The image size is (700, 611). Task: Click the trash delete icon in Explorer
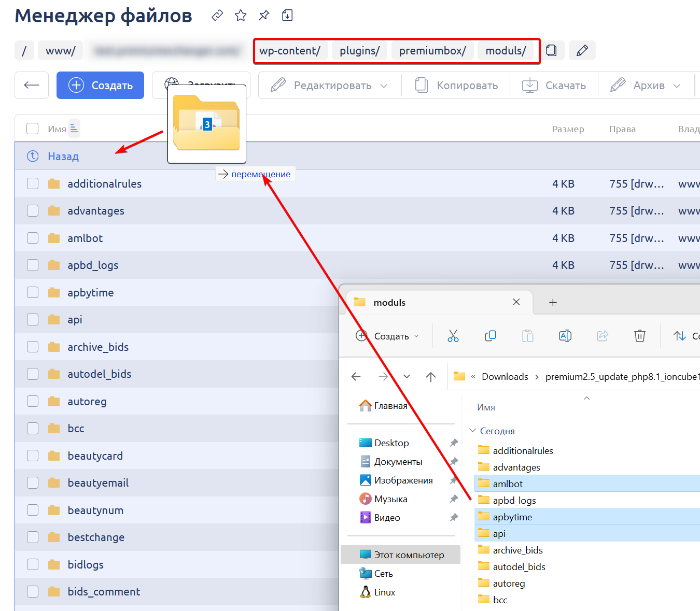pyautogui.click(x=639, y=336)
